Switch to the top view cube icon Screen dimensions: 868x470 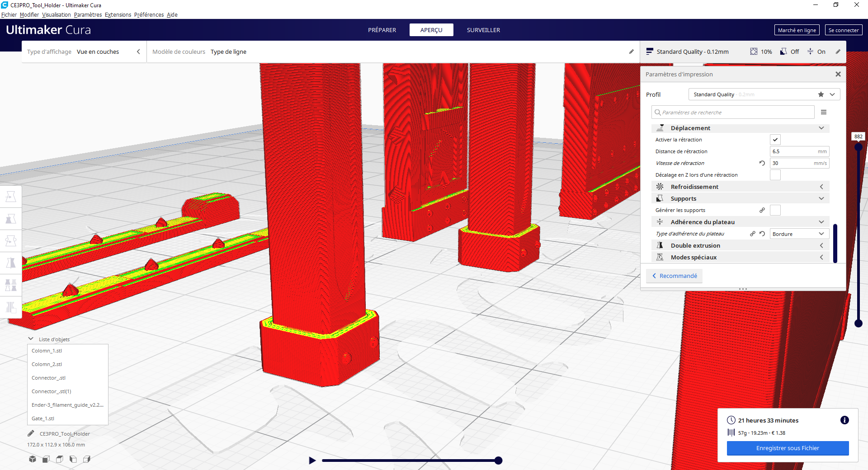point(60,459)
